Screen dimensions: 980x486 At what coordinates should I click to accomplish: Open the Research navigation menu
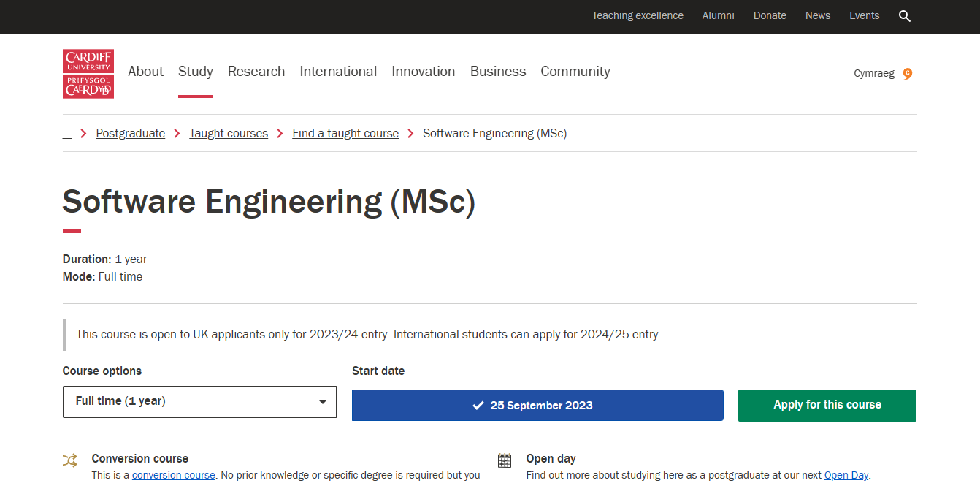(256, 72)
